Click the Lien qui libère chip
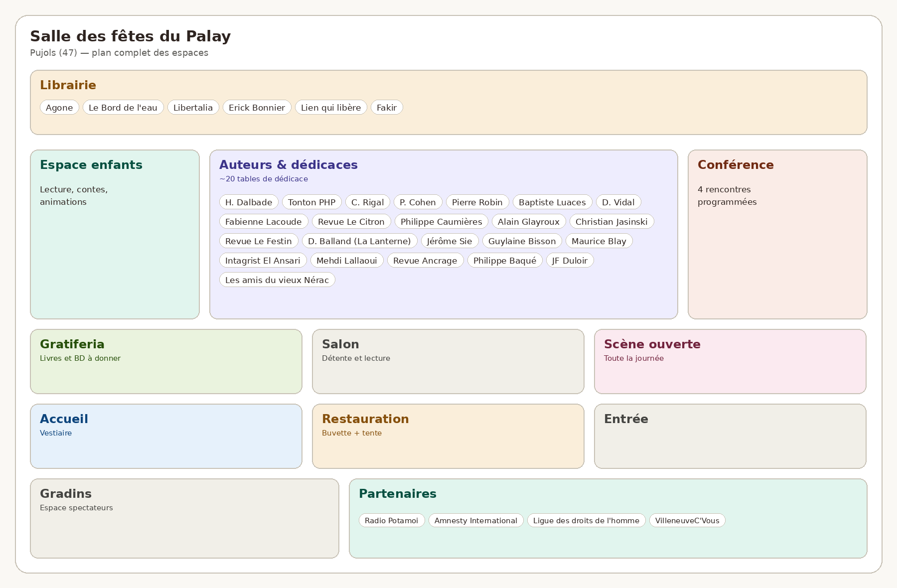897x588 pixels. pos(331,108)
